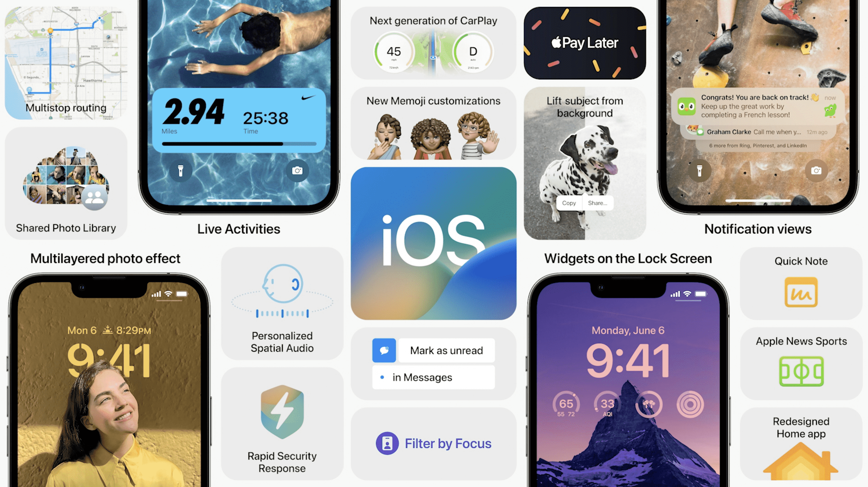868x487 pixels.
Task: Select Filter by Focus option
Action: pyautogui.click(x=434, y=443)
